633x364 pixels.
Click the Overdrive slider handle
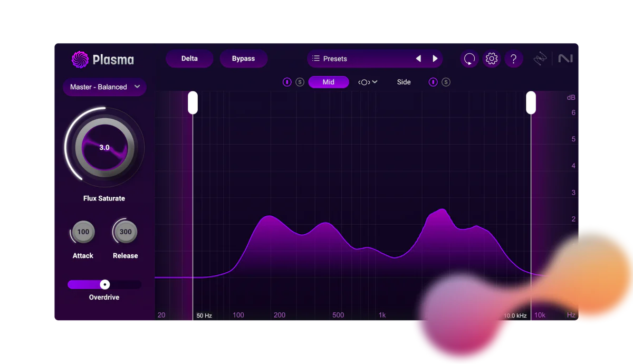click(x=105, y=284)
